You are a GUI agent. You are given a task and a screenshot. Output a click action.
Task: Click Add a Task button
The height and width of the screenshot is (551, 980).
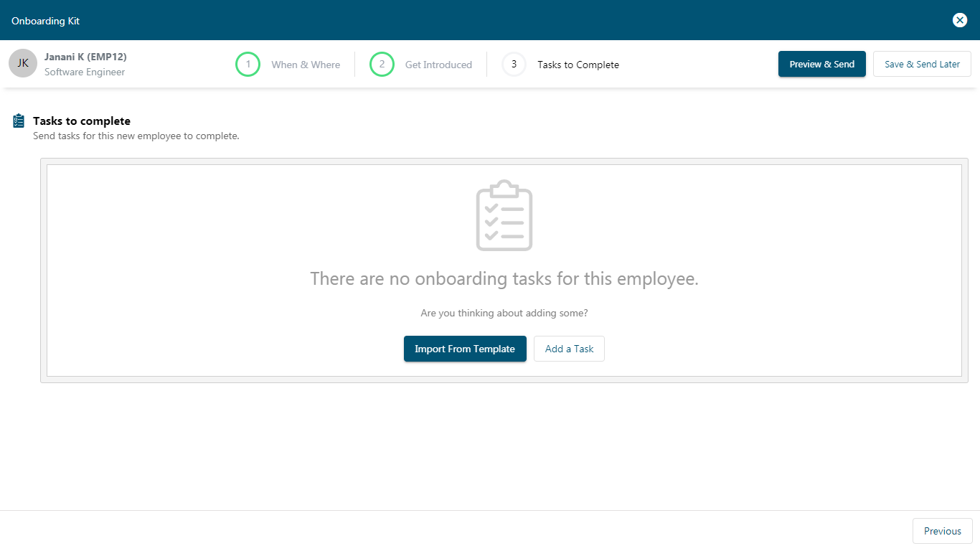tap(569, 349)
